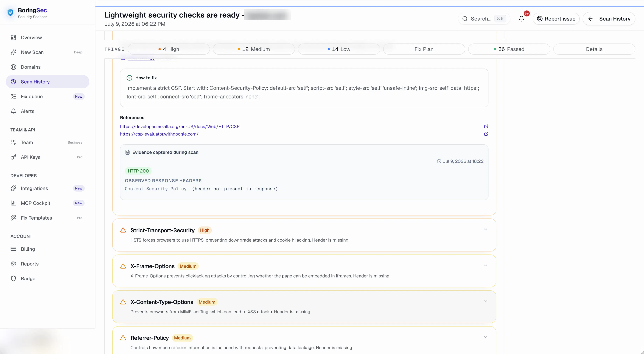This screenshot has width=644, height=354.
Task: Click the BoringSec shield logo
Action: coord(10,12)
